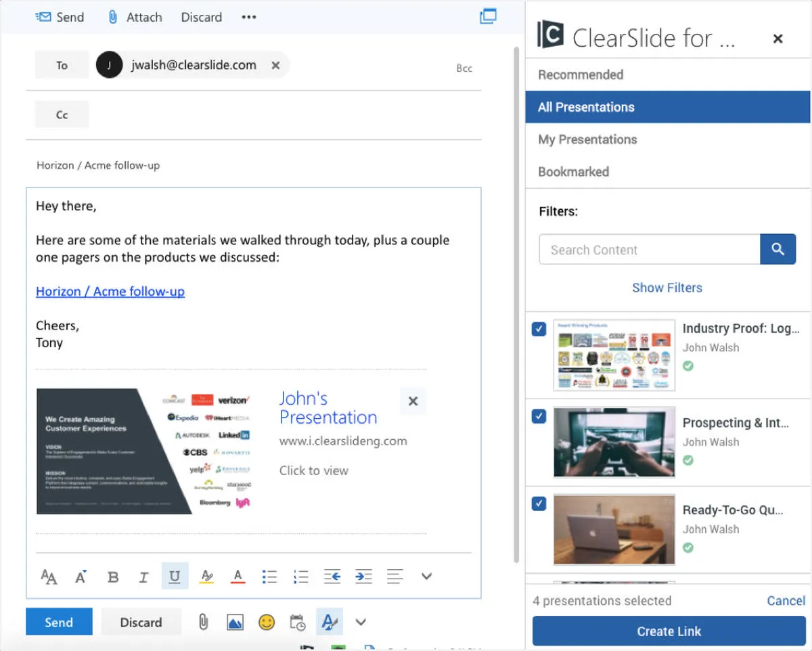Screen dimensions: 812x651
Task: Uncheck the Industry Proof presentation checkbox
Action: 539,329
